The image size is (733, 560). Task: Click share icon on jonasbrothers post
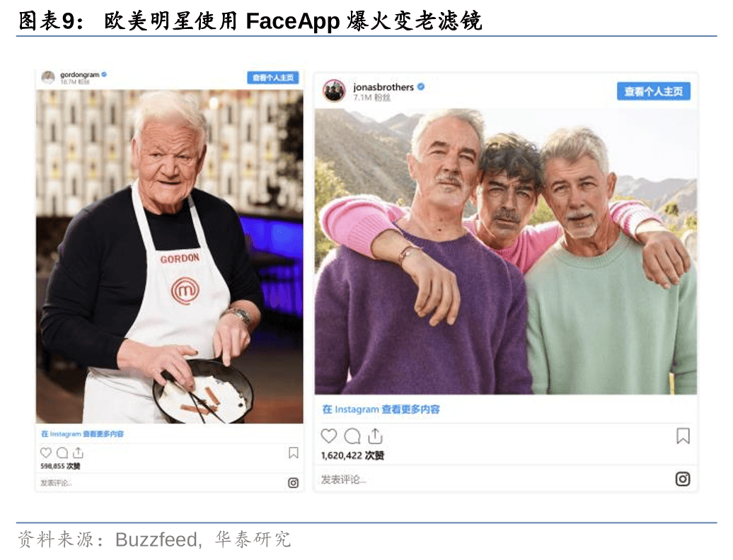click(375, 436)
